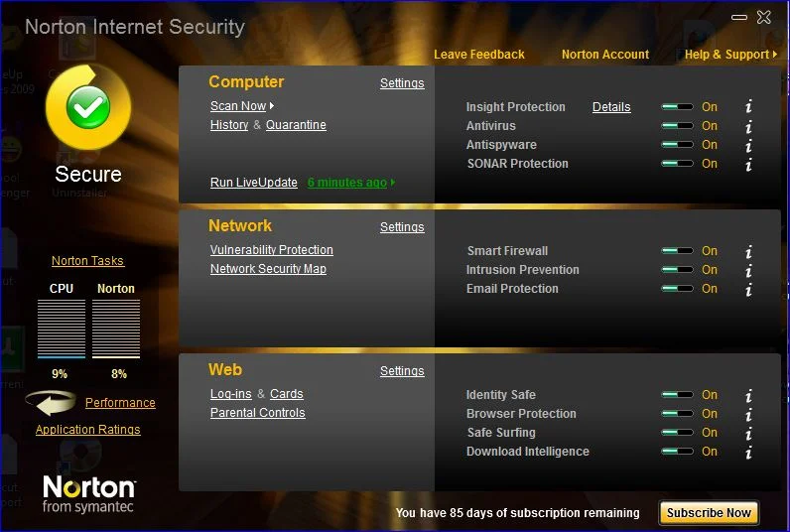
Task: Click the SONAR Protection info icon
Action: point(748,164)
